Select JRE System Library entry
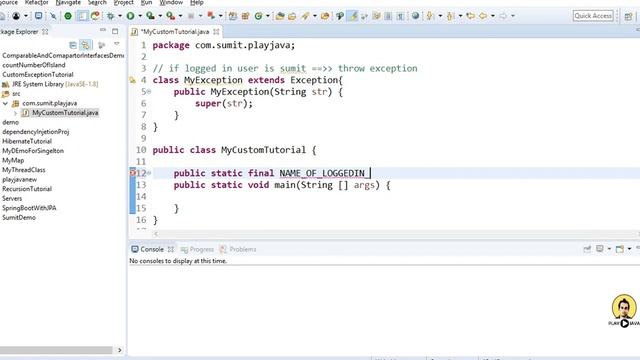This screenshot has width=640, height=360. [x=50, y=84]
